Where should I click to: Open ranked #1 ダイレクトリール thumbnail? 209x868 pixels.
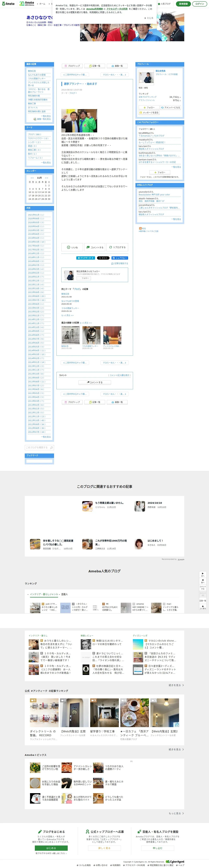tap(44, 712)
